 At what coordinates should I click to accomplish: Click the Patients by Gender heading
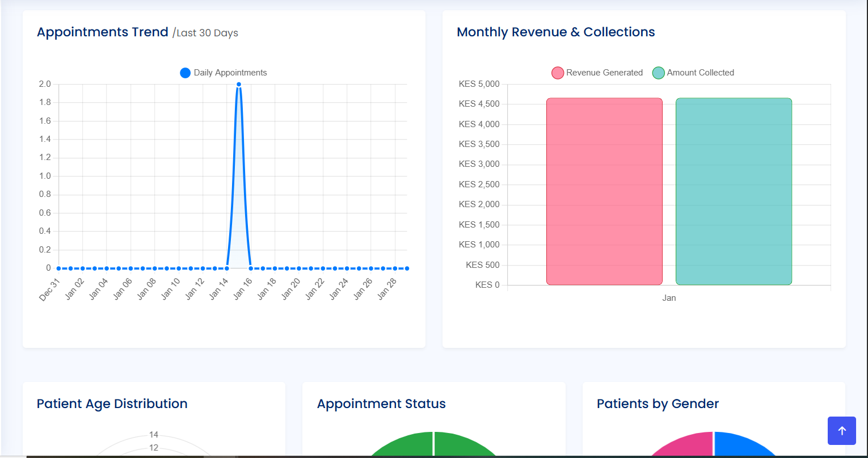pyautogui.click(x=658, y=404)
